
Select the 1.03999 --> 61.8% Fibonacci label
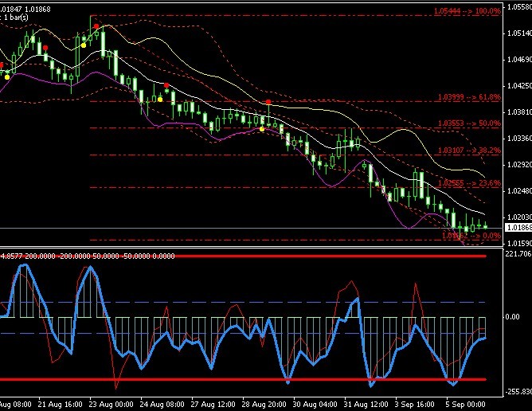[469, 97]
